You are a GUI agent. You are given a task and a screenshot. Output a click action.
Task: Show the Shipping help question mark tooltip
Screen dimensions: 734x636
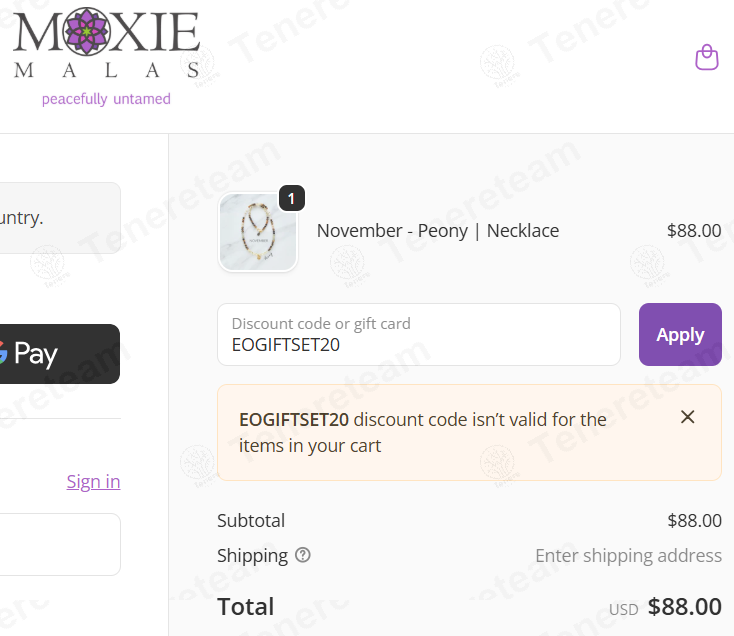tap(302, 555)
